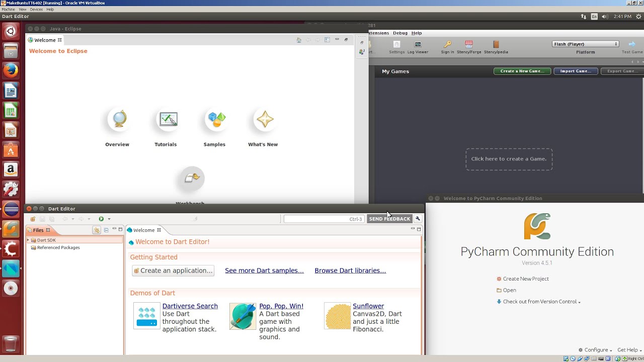
Task: Click the Eclipse icon in the launcher
Action: click(11, 209)
